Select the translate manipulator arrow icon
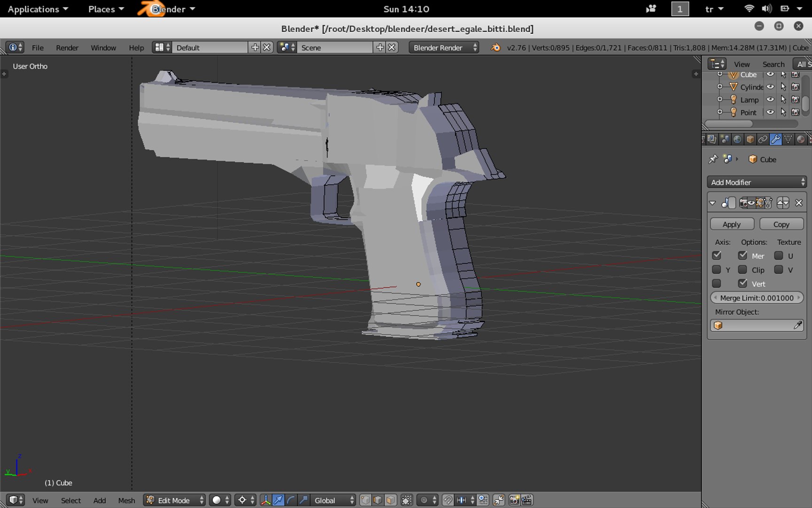This screenshot has height=508, width=812. 278,500
